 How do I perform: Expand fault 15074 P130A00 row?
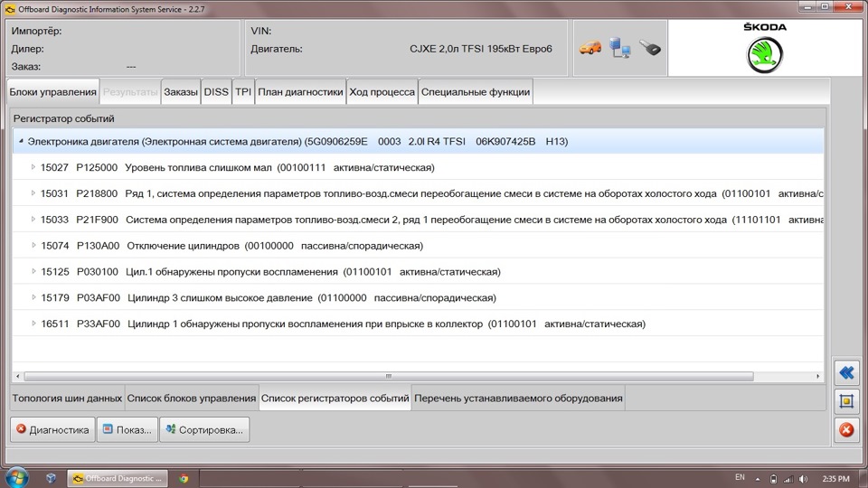(x=33, y=245)
